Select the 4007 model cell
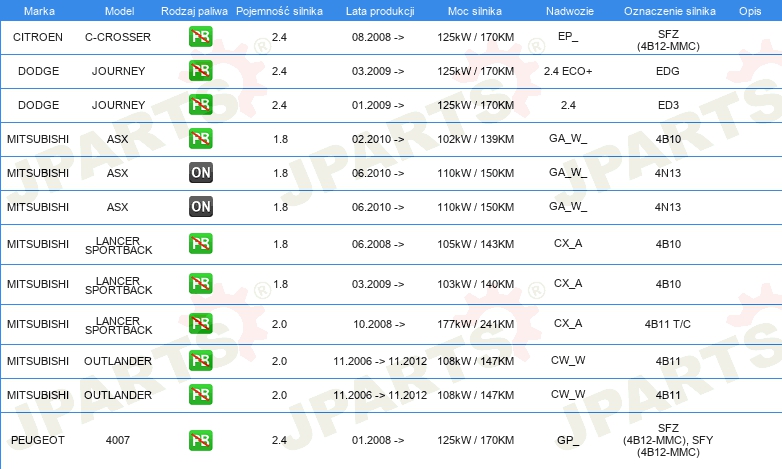This screenshot has height=469, width=782. click(118, 440)
